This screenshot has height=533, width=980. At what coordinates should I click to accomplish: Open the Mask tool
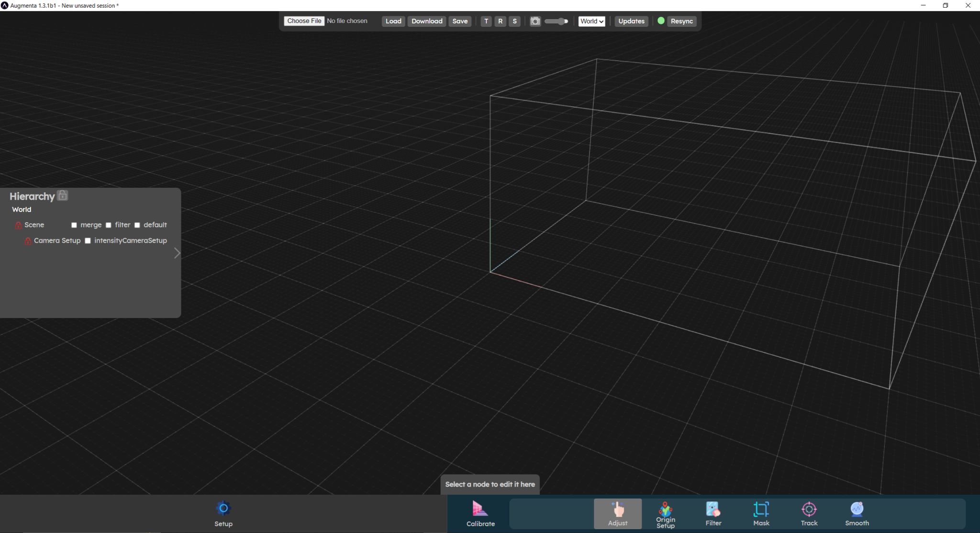[x=761, y=512]
